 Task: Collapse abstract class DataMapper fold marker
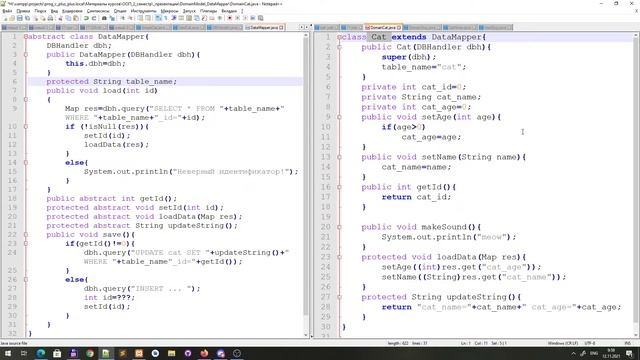coord(25,37)
